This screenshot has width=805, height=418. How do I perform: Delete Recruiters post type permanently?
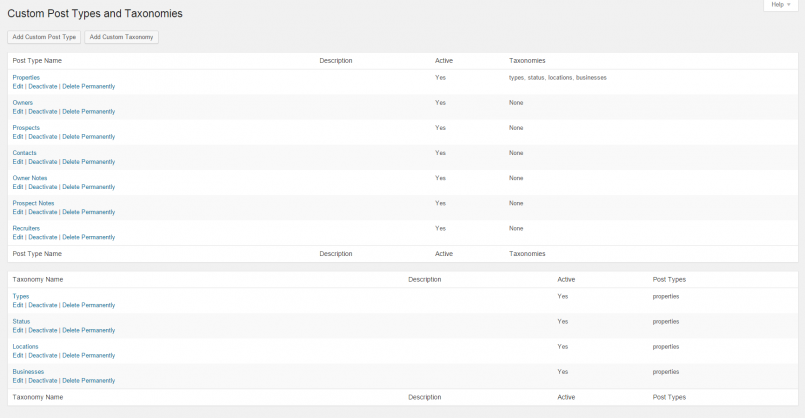[89, 237]
